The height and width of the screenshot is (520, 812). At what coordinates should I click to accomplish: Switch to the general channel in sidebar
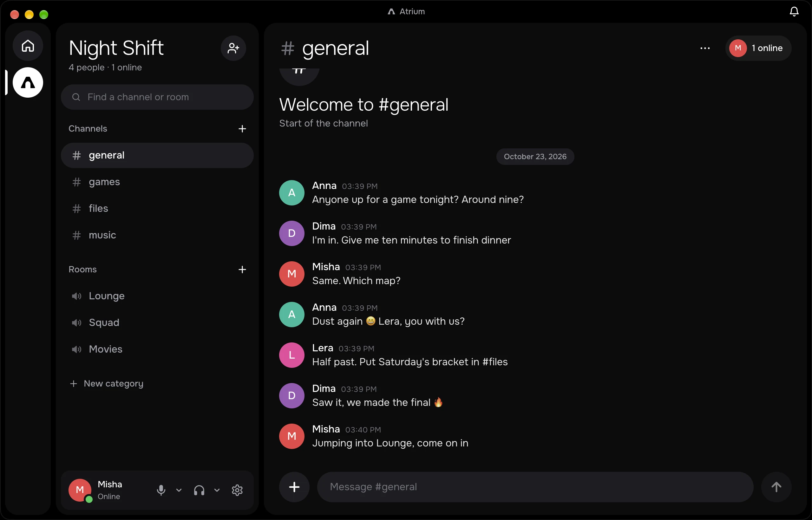tap(157, 155)
